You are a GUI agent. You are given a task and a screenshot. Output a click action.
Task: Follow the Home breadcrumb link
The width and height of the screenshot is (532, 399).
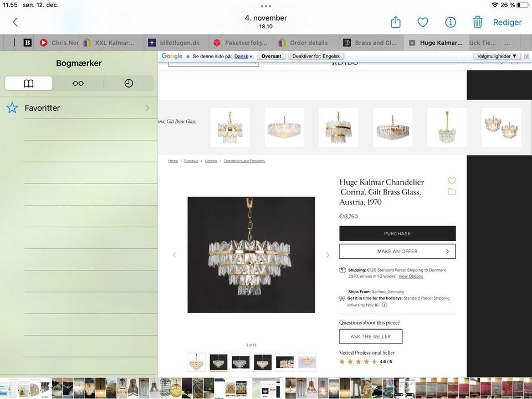click(173, 161)
